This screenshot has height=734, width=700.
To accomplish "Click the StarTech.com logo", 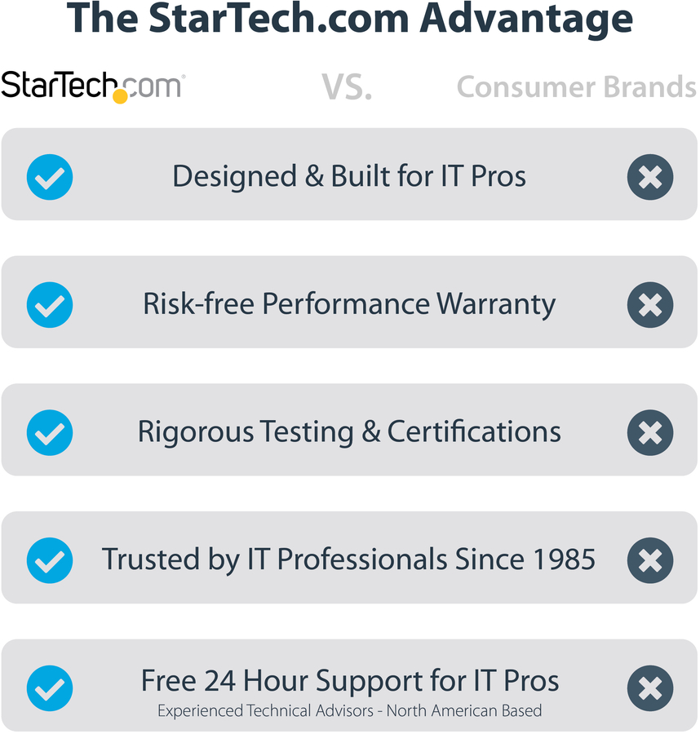I will (x=92, y=86).
